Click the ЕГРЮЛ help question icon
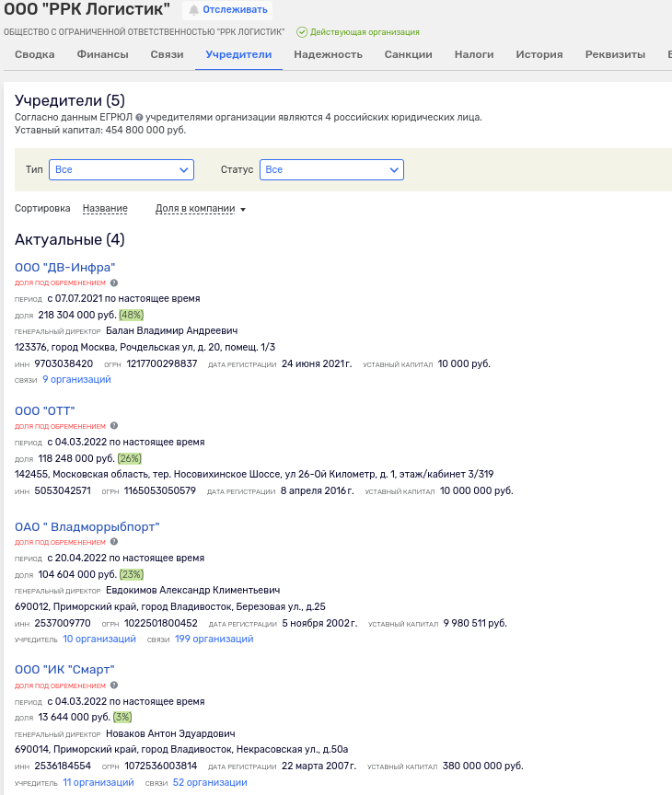This screenshot has width=672, height=795. click(x=139, y=118)
